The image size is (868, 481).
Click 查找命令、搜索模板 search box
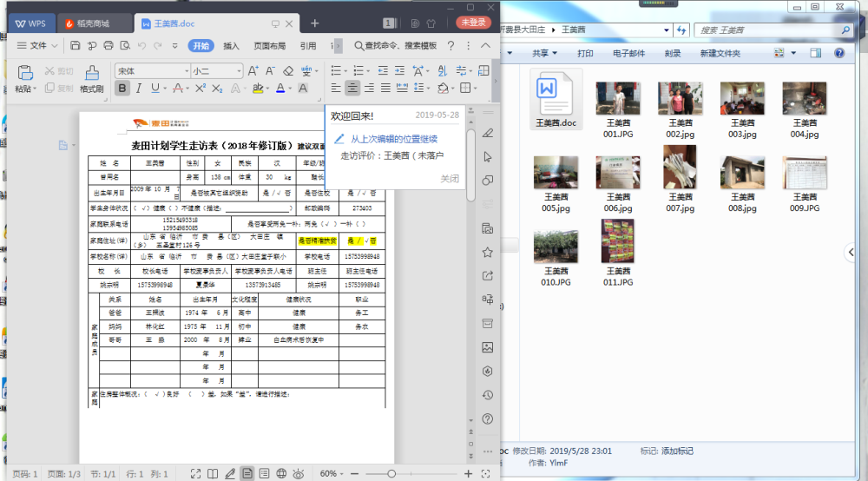pyautogui.click(x=396, y=45)
